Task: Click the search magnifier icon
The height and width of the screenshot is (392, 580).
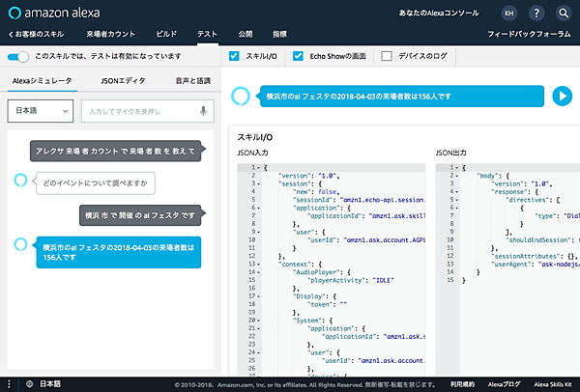Action: click(564, 14)
